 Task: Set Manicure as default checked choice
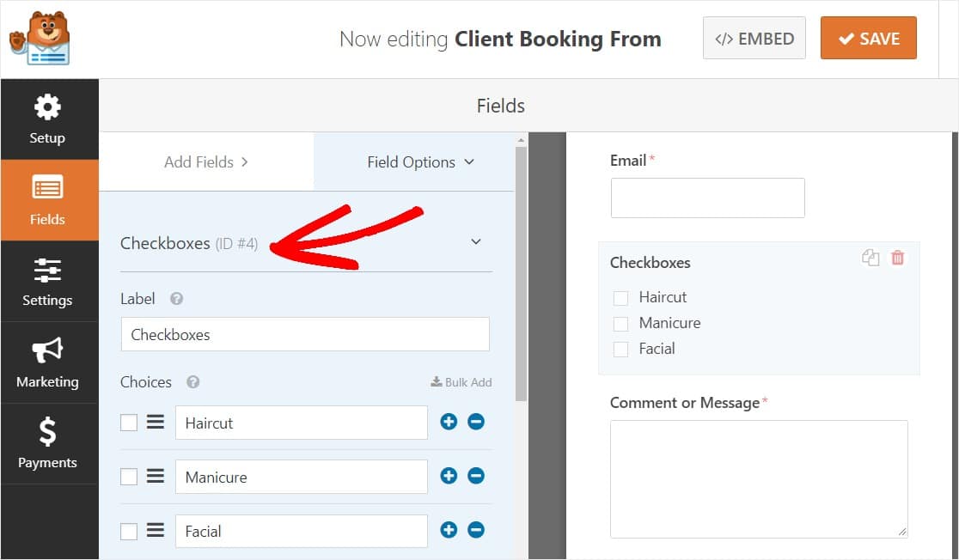[129, 476]
